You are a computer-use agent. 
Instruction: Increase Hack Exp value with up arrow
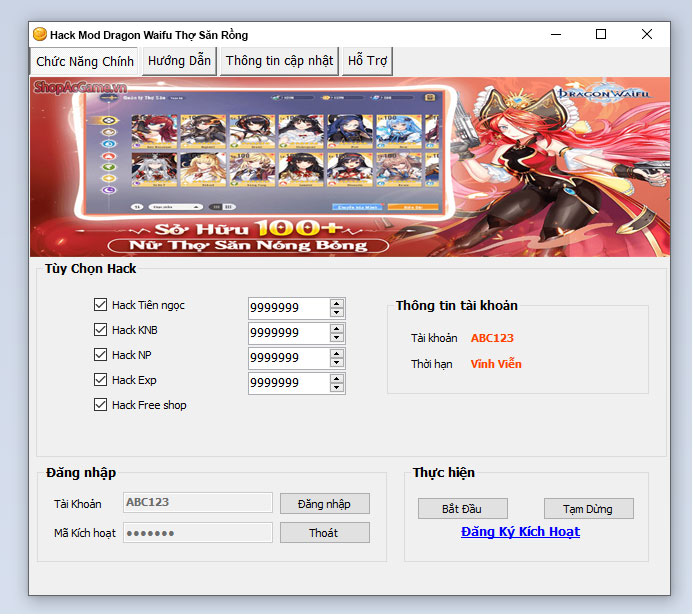pyautogui.click(x=337, y=379)
